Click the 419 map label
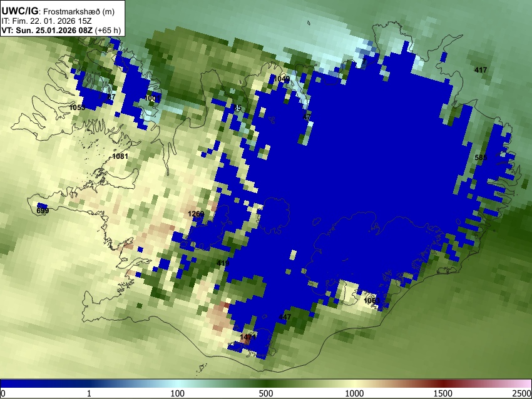The image size is (532, 399). click(x=223, y=263)
